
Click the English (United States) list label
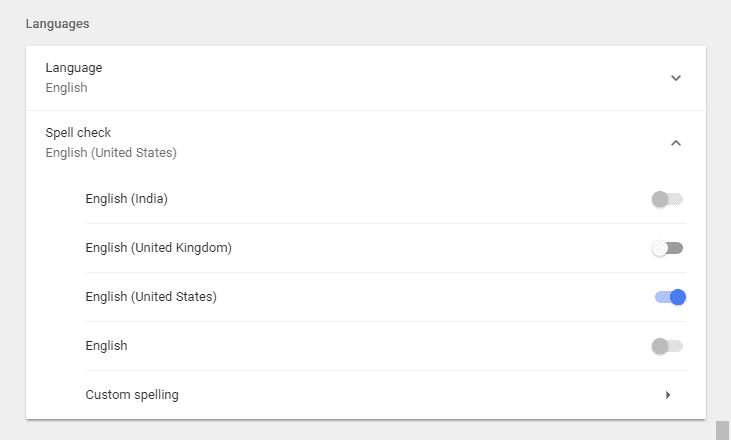point(151,297)
